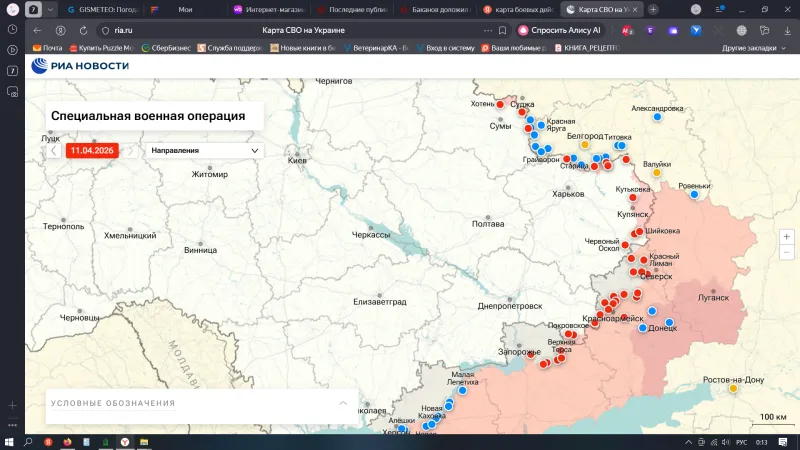800x450 pixels.
Task: Go to previous date with left arrow
Action: (x=55, y=151)
